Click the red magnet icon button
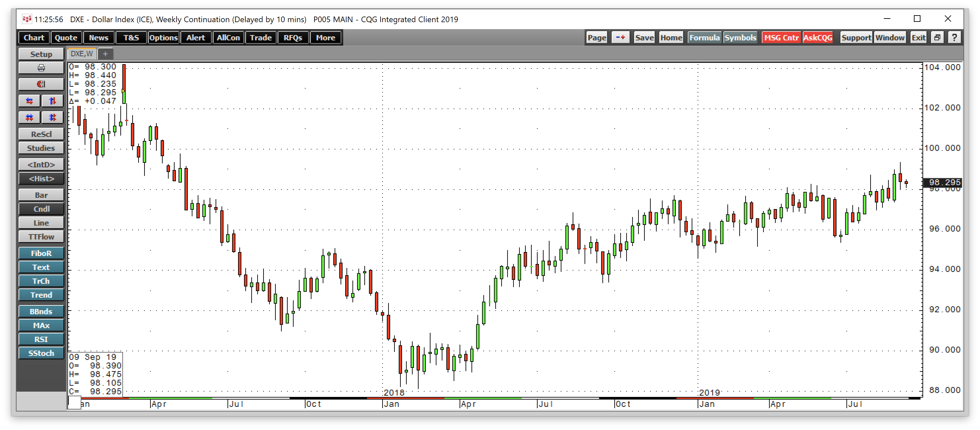Viewport: 980px width, 430px height. coord(41,84)
